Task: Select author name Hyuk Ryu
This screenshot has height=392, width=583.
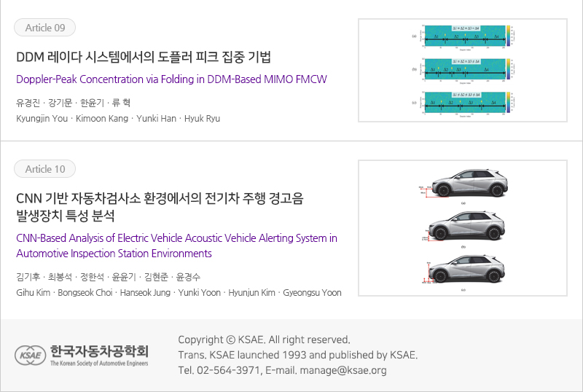Action: click(x=202, y=118)
